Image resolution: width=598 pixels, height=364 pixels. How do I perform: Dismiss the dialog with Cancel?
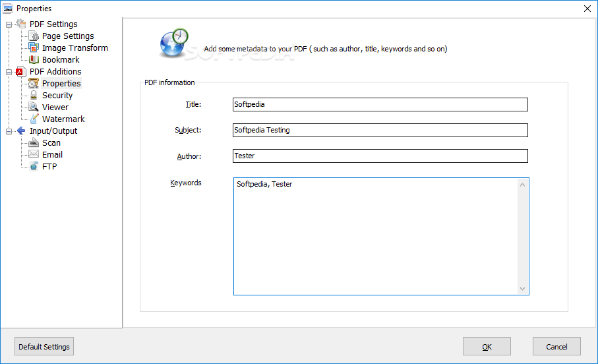click(x=556, y=346)
